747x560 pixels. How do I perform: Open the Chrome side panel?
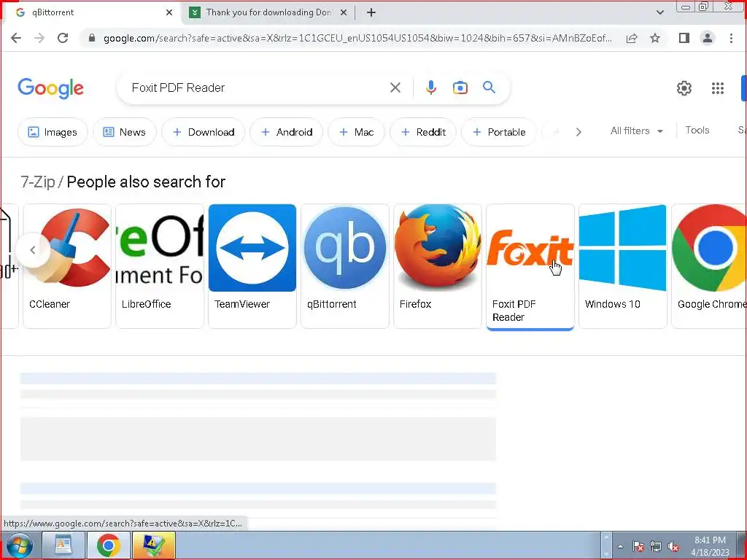click(x=684, y=38)
